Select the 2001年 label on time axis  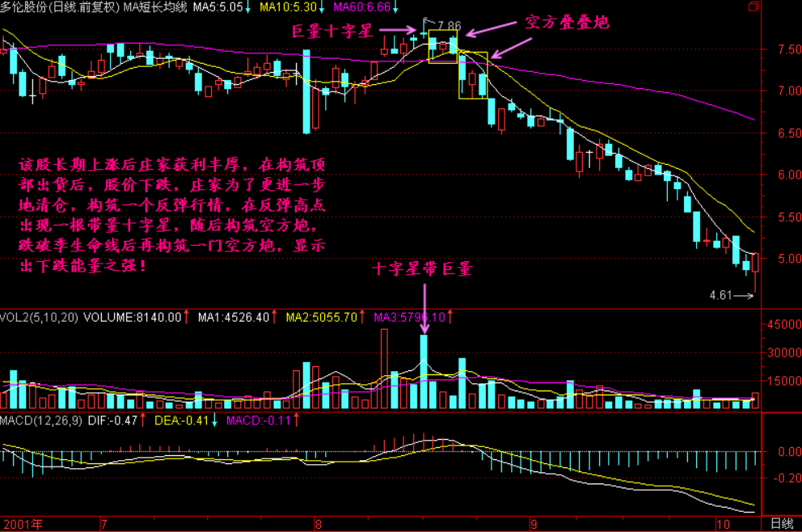pos(21,524)
